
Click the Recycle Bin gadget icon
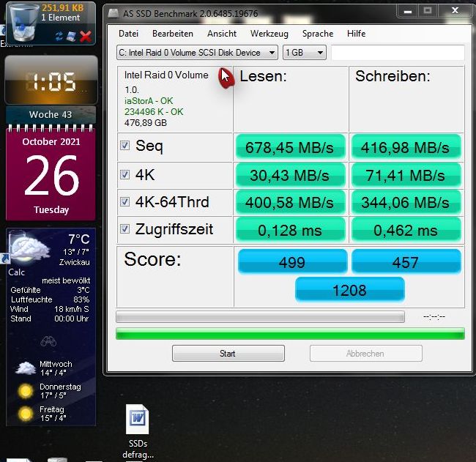[x=20, y=21]
